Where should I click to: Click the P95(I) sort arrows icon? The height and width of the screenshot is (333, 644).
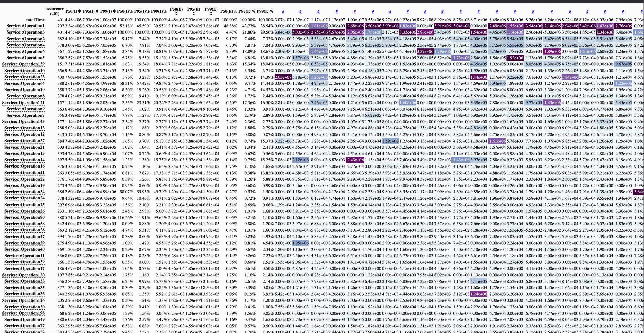tap(97, 11)
